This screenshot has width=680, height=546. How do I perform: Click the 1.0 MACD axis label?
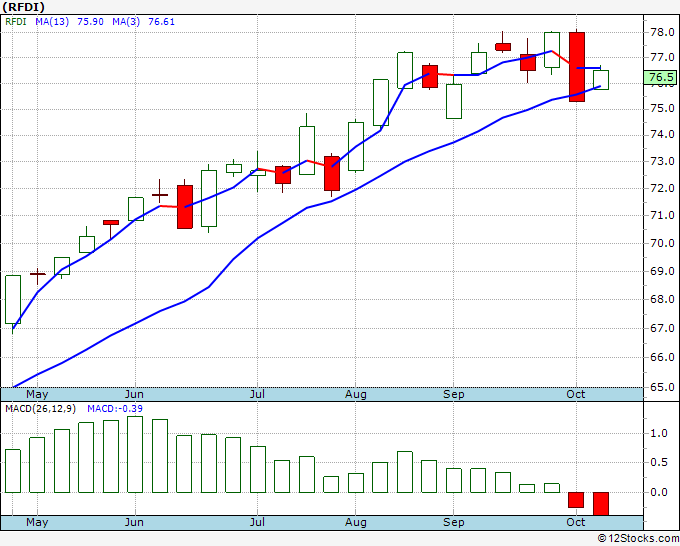click(x=659, y=433)
